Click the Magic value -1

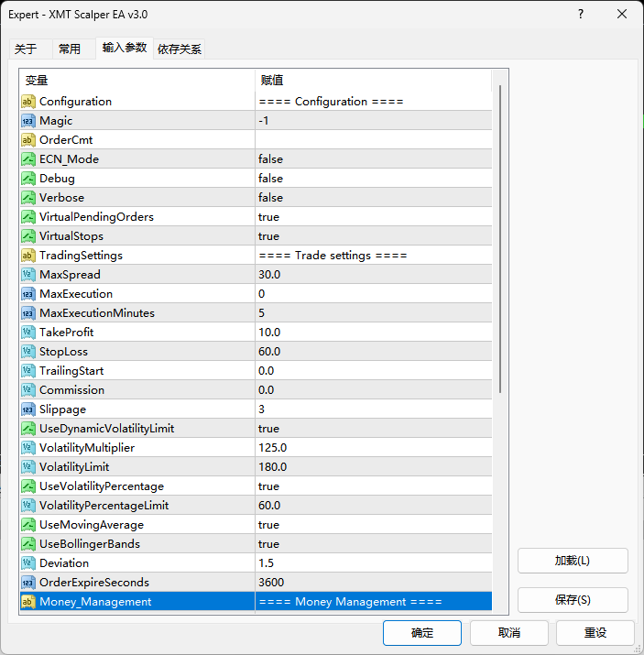(x=264, y=121)
